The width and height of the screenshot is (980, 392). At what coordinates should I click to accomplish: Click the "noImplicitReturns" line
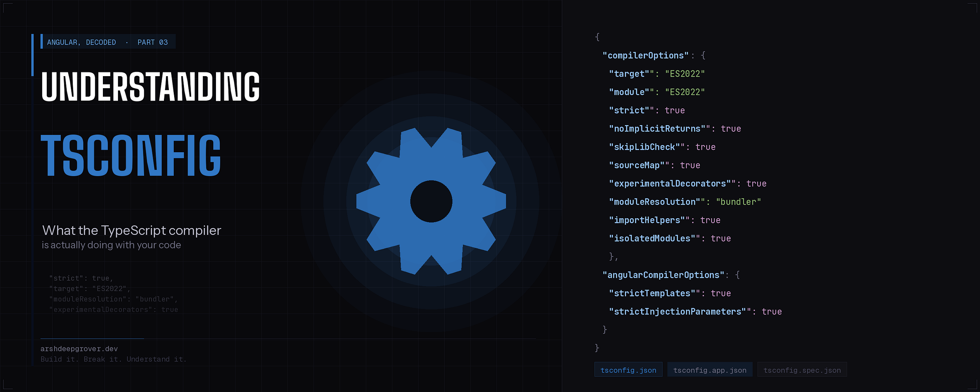pos(675,129)
